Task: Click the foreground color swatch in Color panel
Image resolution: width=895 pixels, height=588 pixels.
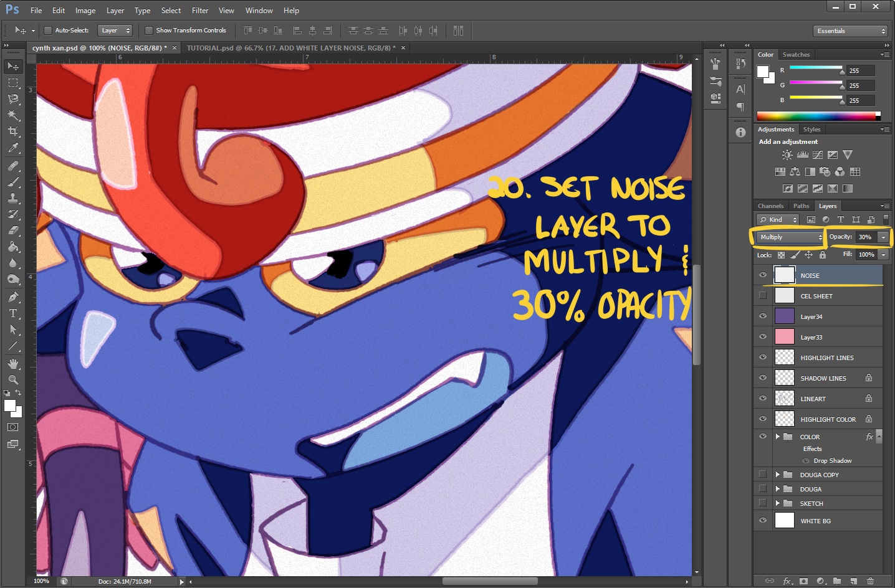Action: [x=762, y=72]
